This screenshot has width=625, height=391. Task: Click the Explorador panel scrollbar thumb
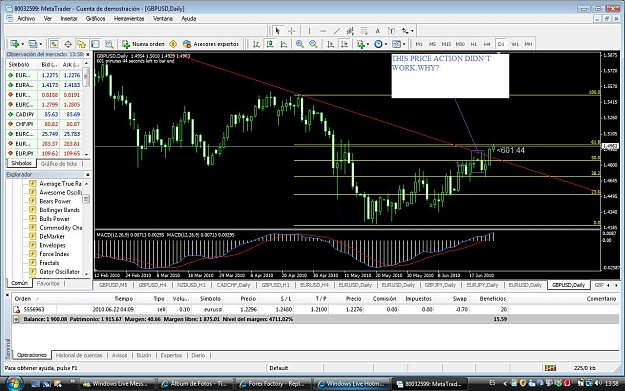(x=86, y=198)
